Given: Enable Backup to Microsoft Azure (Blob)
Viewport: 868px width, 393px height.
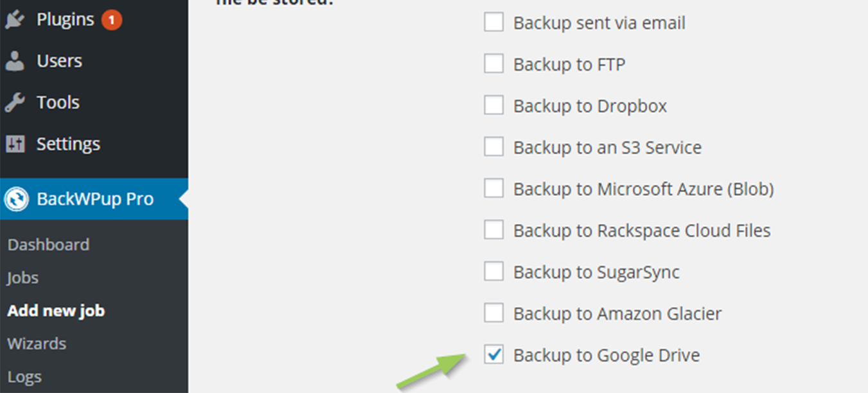Looking at the screenshot, I should 494,188.
